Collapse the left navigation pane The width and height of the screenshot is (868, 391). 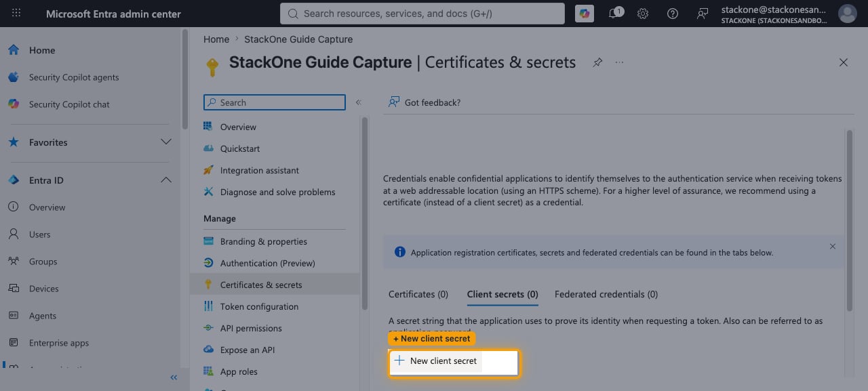pyautogui.click(x=174, y=377)
